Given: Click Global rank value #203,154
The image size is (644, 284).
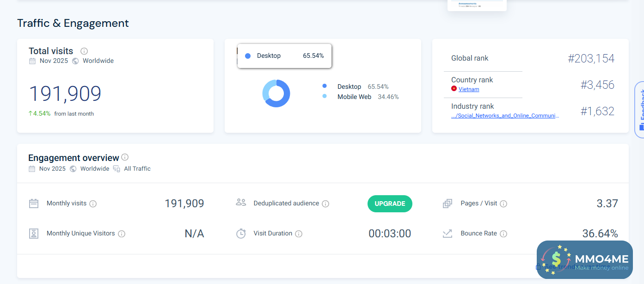Looking at the screenshot, I should [x=591, y=58].
